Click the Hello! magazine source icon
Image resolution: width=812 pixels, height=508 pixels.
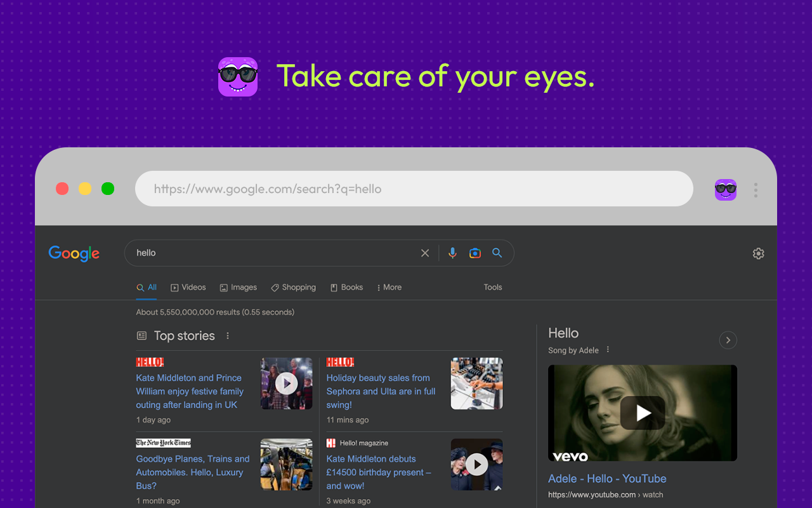[331, 443]
